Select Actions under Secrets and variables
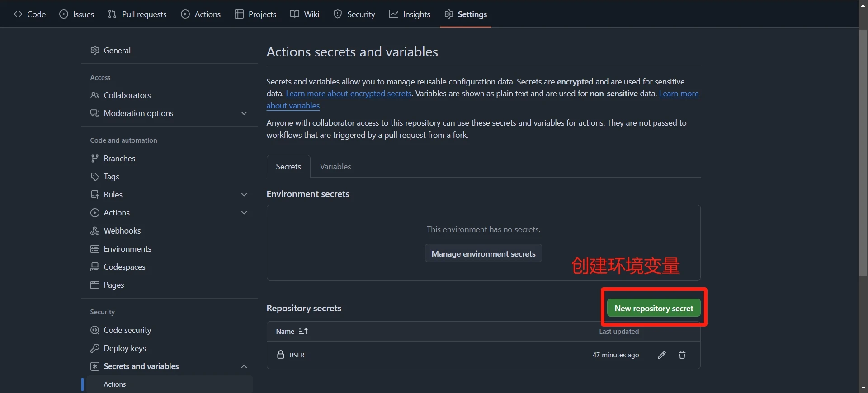The width and height of the screenshot is (868, 393). [115, 384]
